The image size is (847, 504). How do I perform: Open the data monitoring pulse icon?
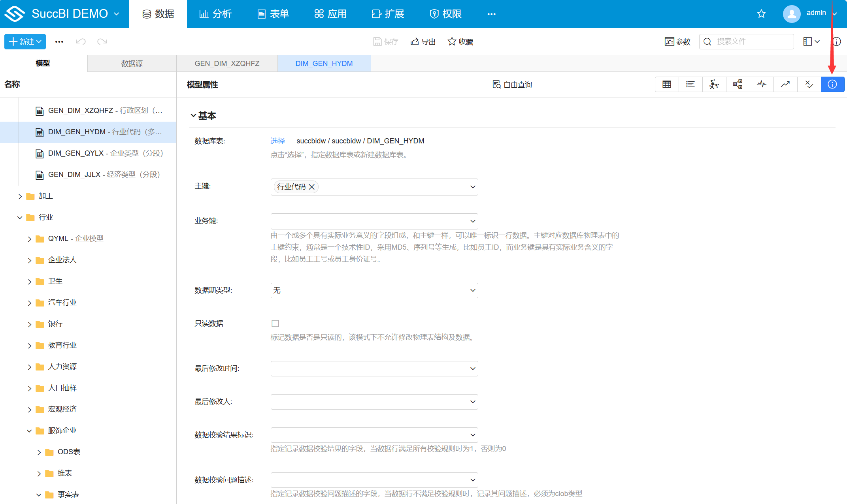[761, 84]
